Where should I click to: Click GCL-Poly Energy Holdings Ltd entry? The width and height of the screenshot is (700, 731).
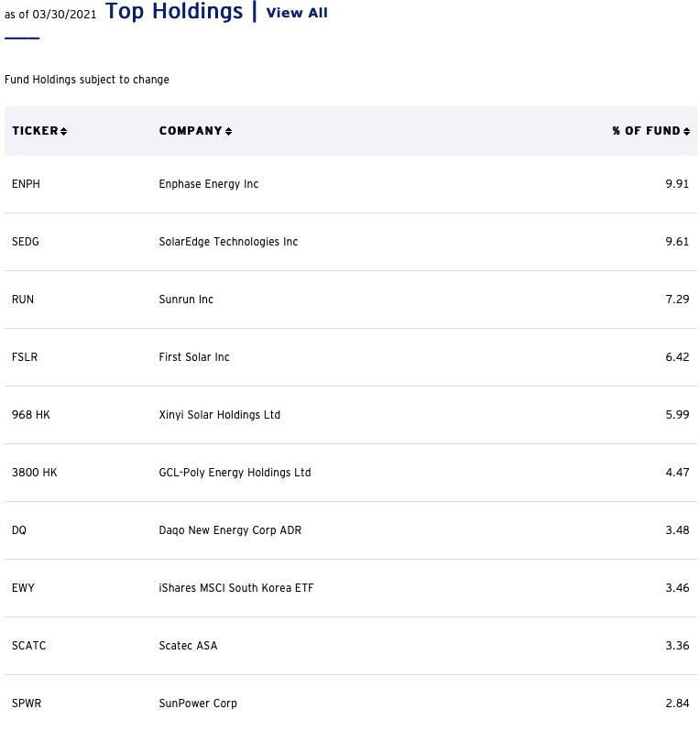coord(235,473)
